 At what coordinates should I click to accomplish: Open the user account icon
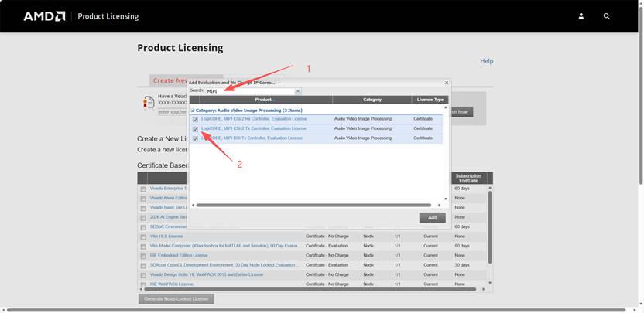click(x=581, y=16)
